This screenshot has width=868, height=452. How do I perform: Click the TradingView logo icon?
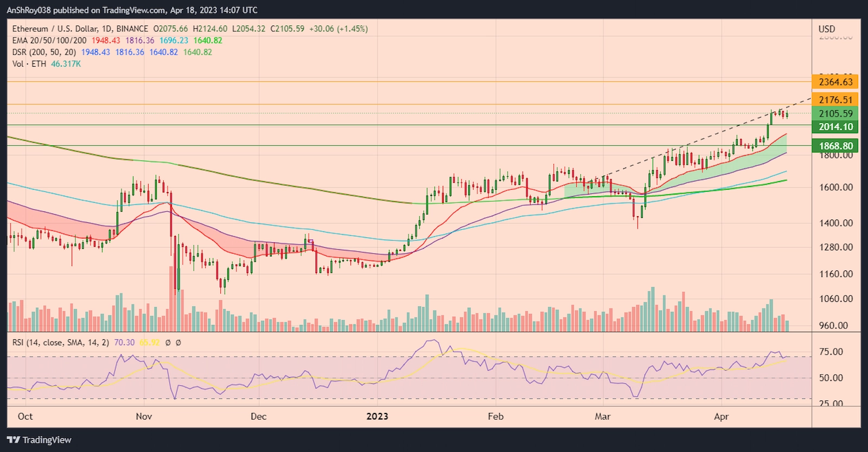tap(13, 440)
